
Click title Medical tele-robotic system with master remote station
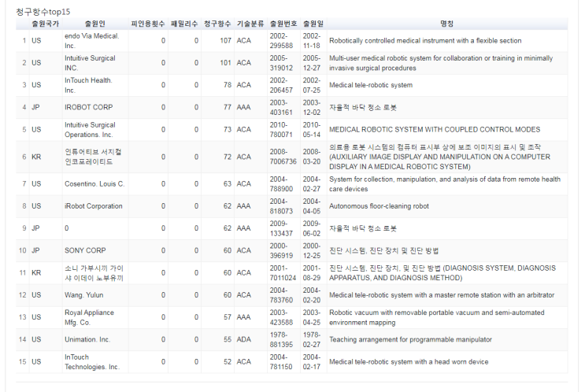click(442, 294)
